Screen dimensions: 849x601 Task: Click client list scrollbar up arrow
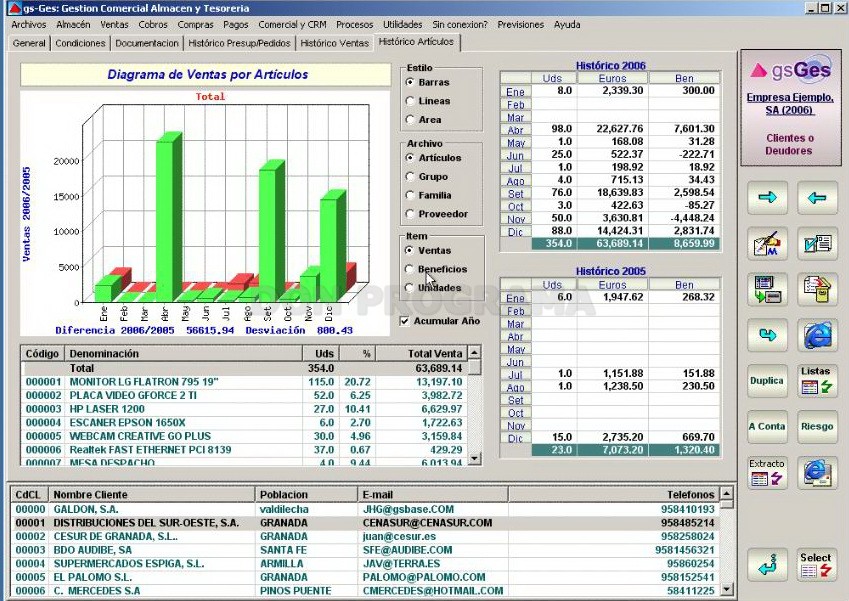pos(727,493)
